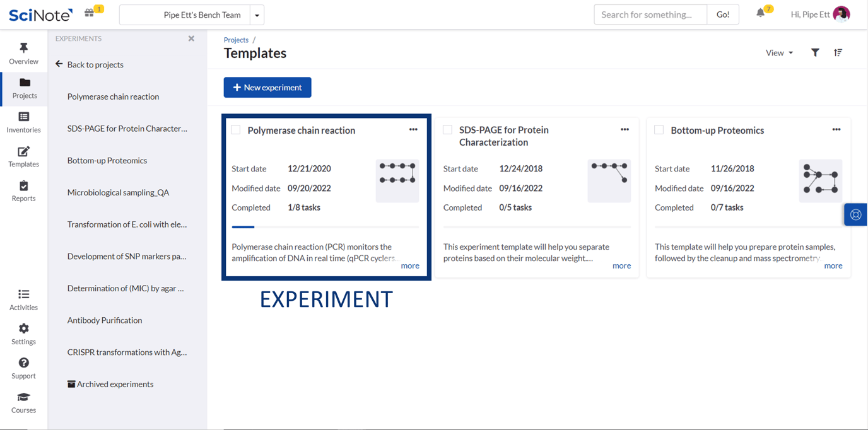Click the gift box what's new icon
Viewport: 868px width, 430px height.
[90, 14]
